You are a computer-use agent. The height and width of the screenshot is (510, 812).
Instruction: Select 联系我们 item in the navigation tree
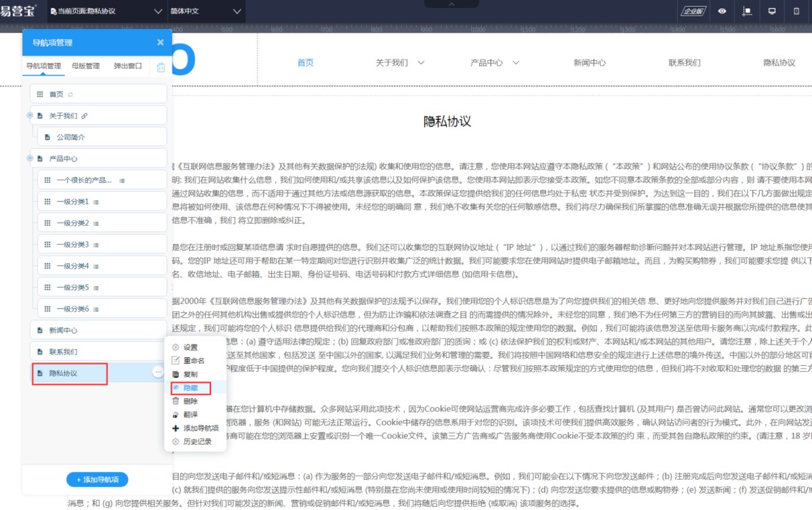64,352
